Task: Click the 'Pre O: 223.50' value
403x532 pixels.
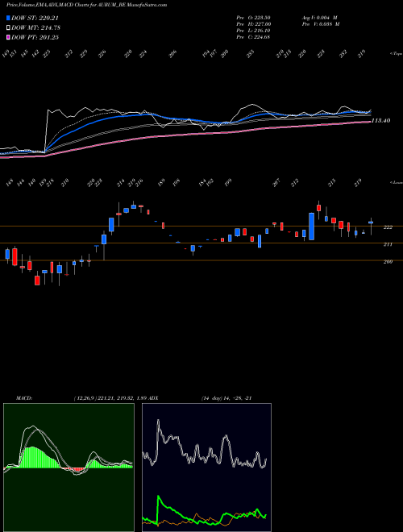Action: coord(253,17)
